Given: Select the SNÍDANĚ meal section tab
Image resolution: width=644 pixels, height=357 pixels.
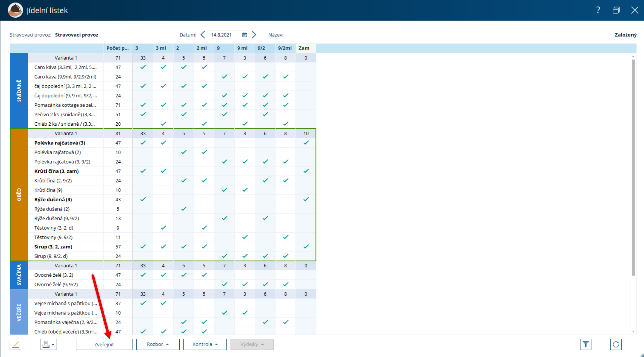Looking at the screenshot, I should pyautogui.click(x=19, y=91).
